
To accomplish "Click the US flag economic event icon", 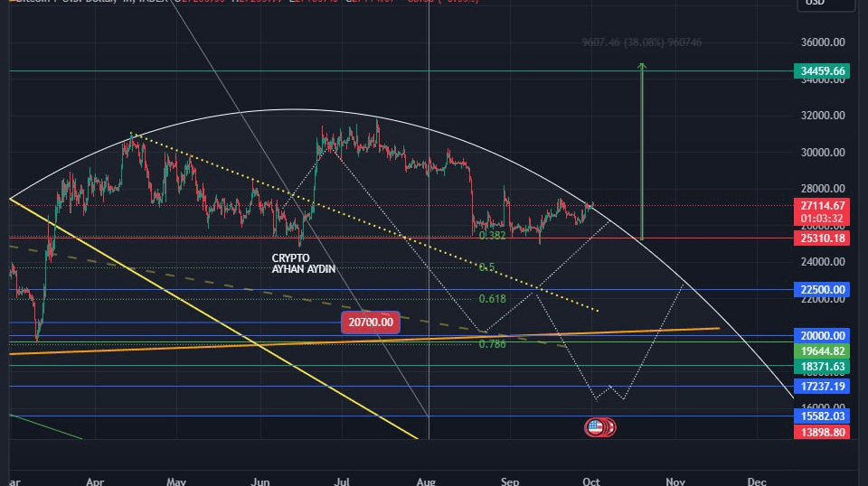I will [x=595, y=427].
